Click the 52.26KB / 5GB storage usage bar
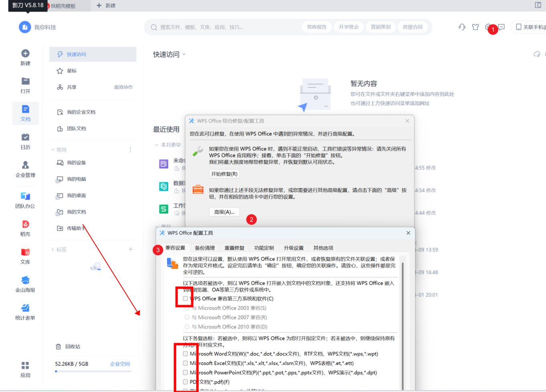Screen dimensions: 546x392 point(93,372)
